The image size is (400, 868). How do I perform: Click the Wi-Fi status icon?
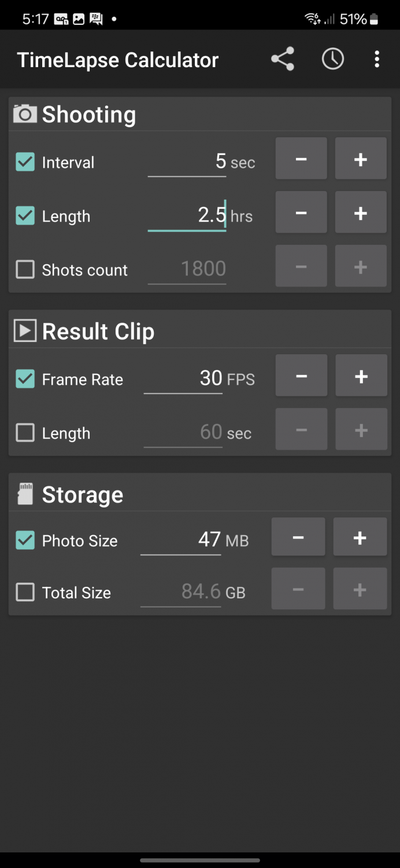pos(312,19)
